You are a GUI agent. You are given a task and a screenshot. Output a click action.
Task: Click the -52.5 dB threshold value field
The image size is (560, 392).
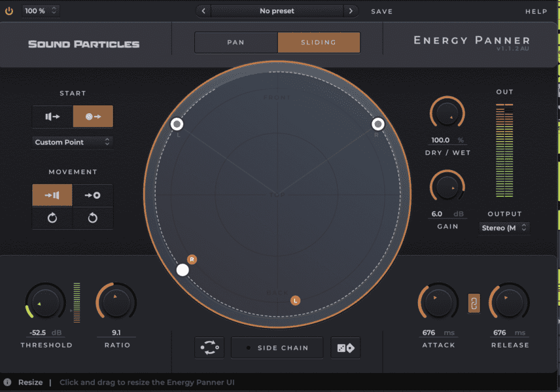46,332
